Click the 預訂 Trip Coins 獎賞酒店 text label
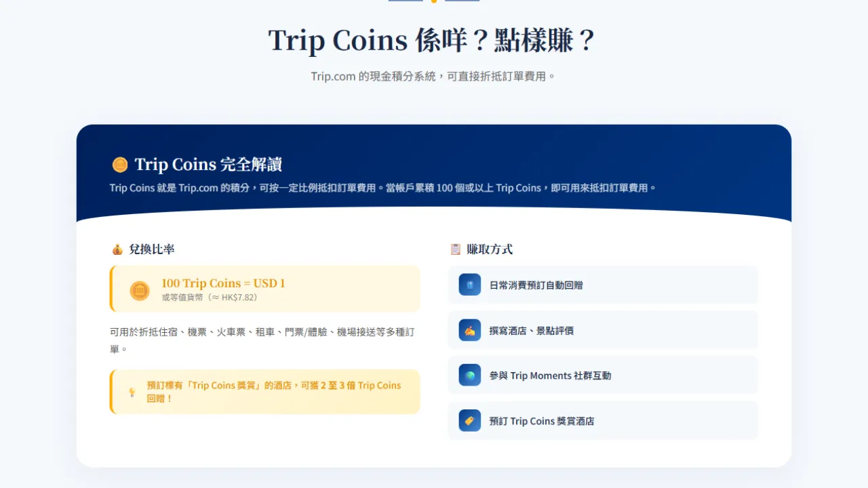The height and width of the screenshot is (488, 868). 542,421
